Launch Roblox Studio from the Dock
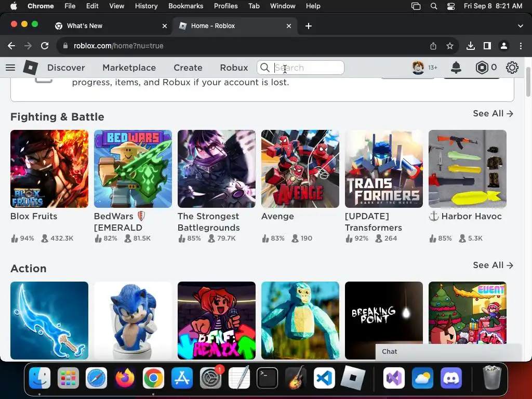The height and width of the screenshot is (399, 532). pyautogui.click(x=353, y=378)
